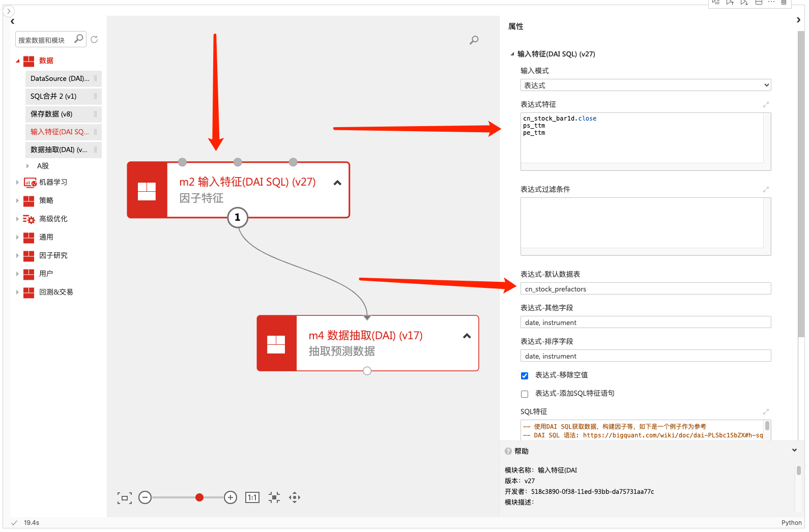809x532 pixels.
Task: Open the 输入模式 dropdown
Action: click(645, 85)
